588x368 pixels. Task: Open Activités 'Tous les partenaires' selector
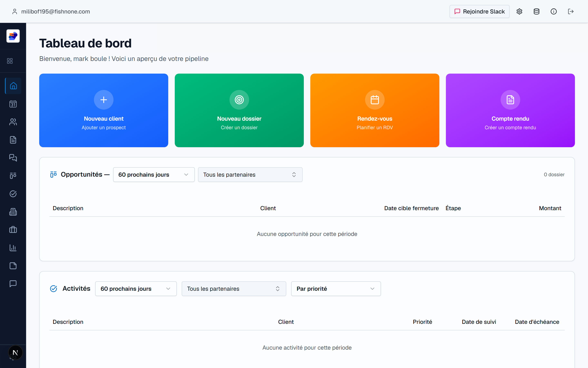[234, 289]
